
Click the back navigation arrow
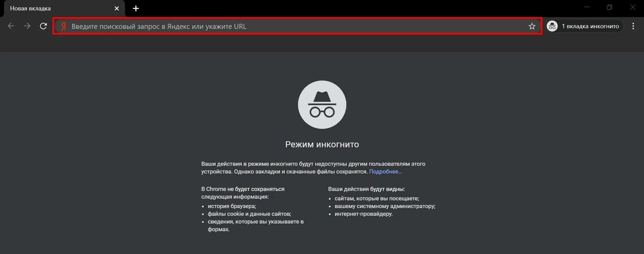click(11, 26)
